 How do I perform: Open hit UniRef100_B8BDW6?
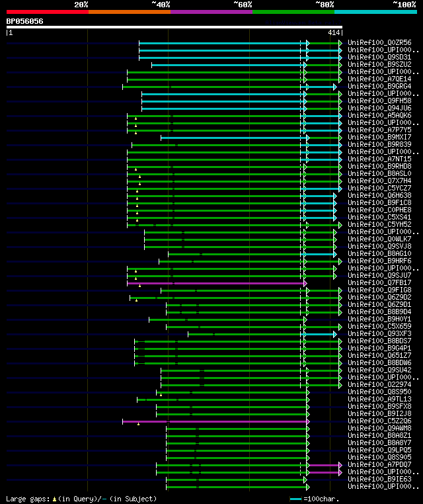(379, 363)
